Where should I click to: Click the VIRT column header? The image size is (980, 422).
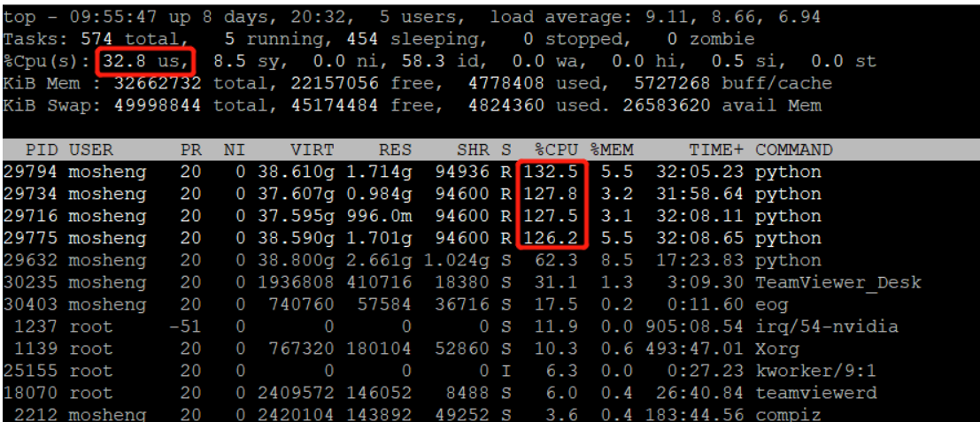(313, 150)
